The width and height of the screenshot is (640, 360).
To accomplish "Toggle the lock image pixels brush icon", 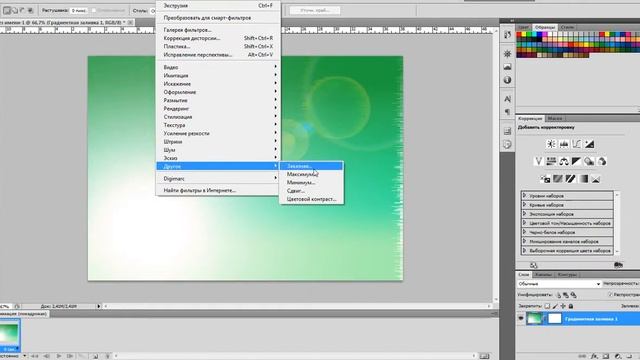I will (x=555, y=306).
